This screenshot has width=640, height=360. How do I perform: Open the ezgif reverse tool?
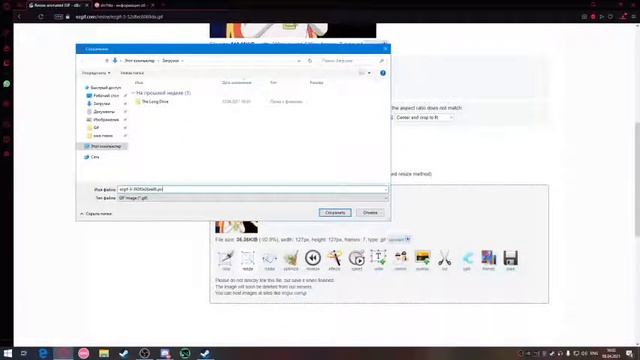(x=313, y=260)
